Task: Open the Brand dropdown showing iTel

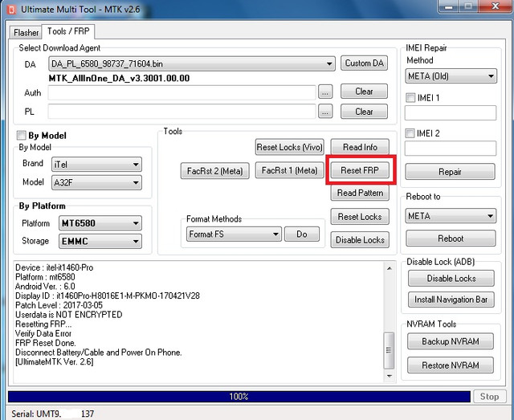Action: [x=96, y=165]
